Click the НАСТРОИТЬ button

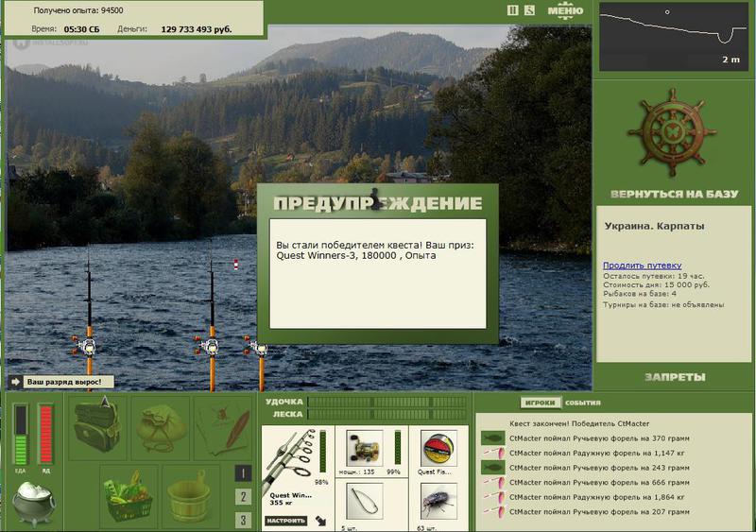click(x=286, y=521)
